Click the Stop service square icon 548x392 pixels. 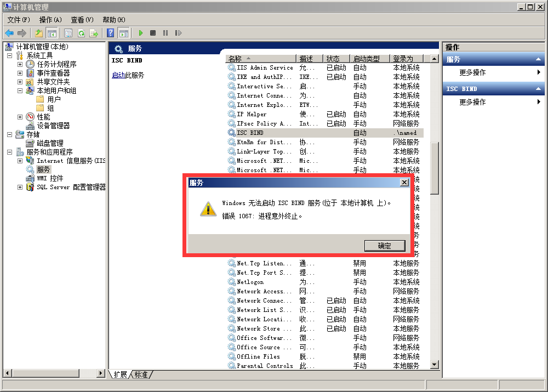(x=153, y=33)
